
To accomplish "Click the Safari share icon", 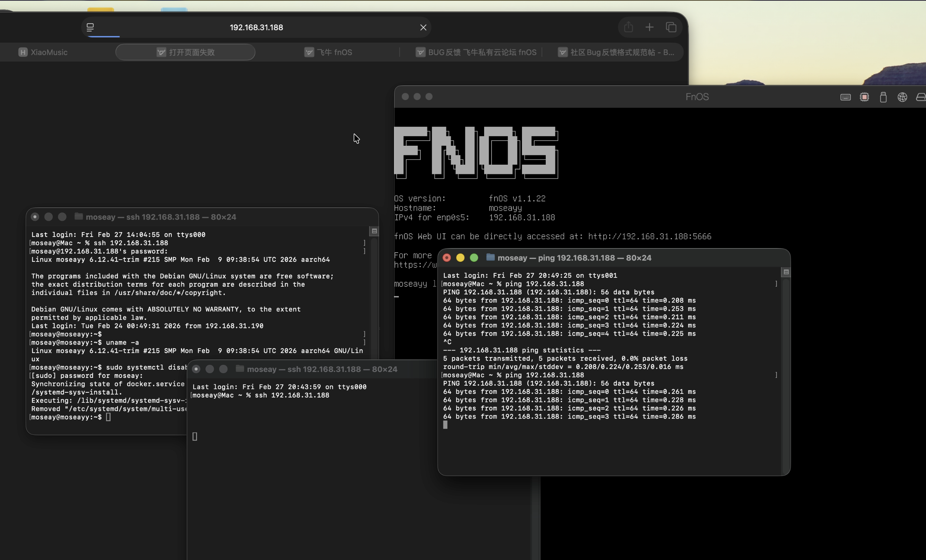I will [628, 27].
